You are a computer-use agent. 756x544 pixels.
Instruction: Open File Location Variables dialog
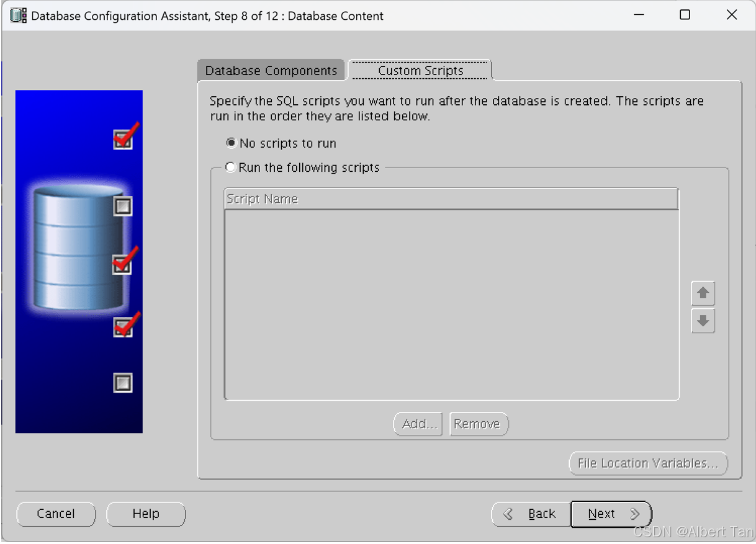tap(648, 463)
